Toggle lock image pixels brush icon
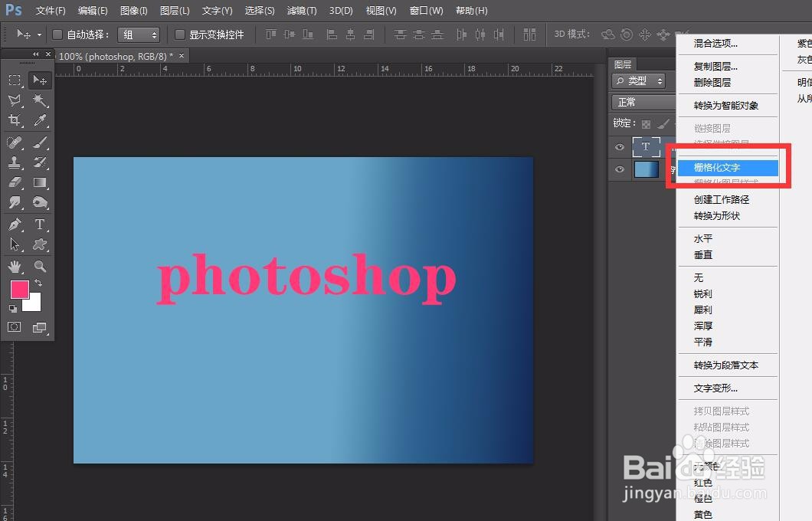The image size is (812, 521). tap(663, 124)
